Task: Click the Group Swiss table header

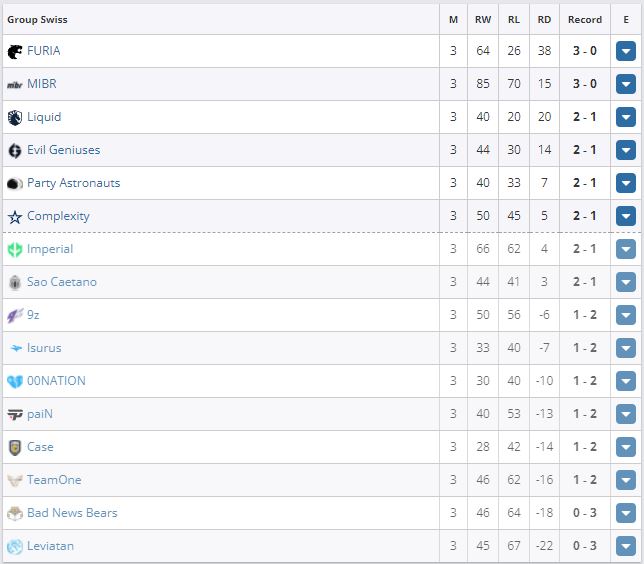Action: point(38,19)
